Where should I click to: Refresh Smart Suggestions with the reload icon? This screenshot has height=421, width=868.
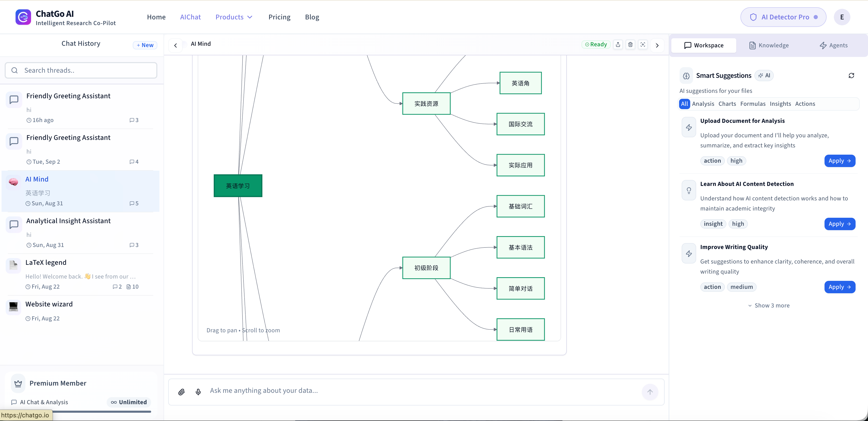pyautogui.click(x=851, y=76)
